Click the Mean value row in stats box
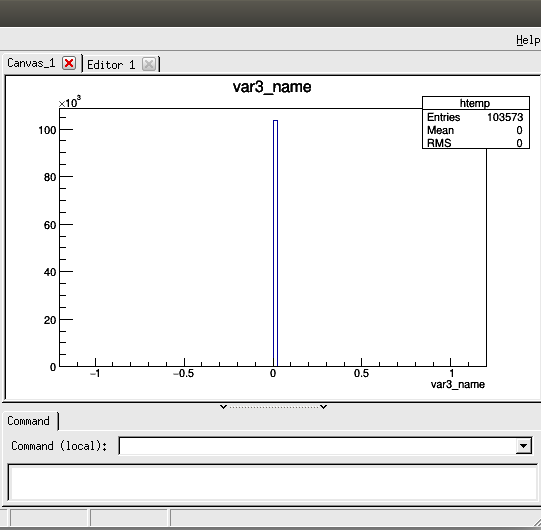This screenshot has height=530, width=541. (x=475, y=130)
